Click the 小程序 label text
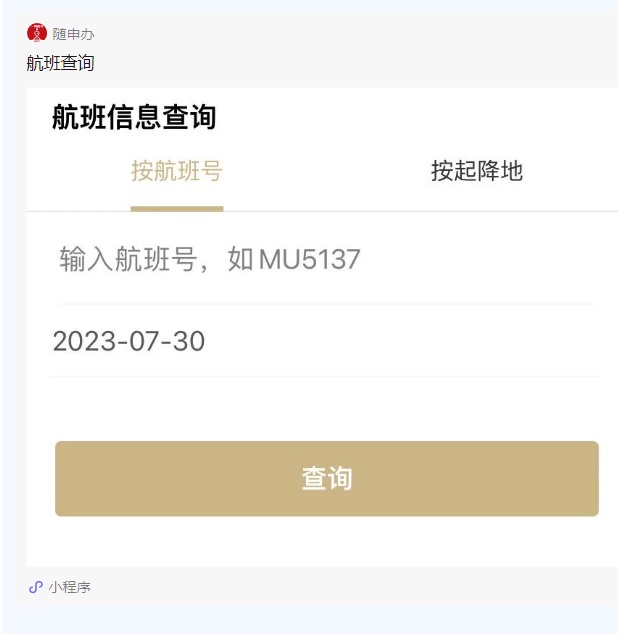Image resolution: width=618 pixels, height=634 pixels. [70, 587]
